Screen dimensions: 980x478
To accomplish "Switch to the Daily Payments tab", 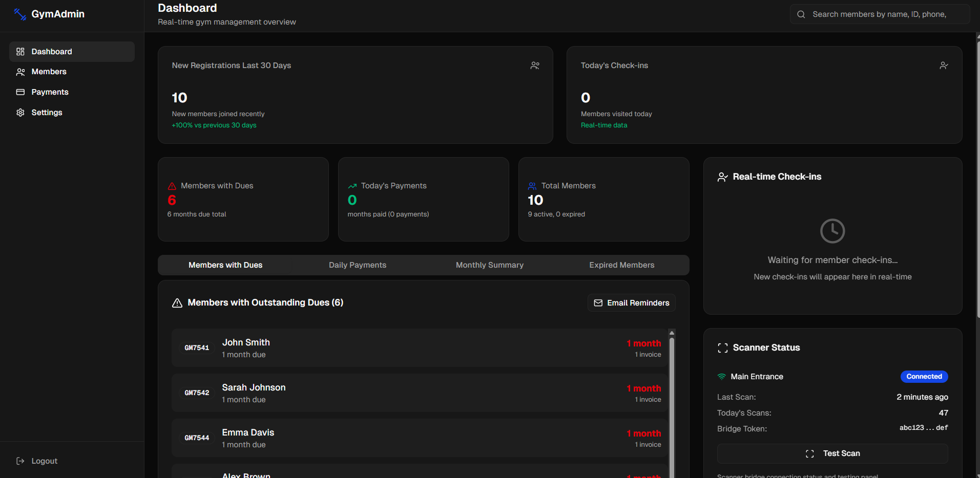I will 358,265.
